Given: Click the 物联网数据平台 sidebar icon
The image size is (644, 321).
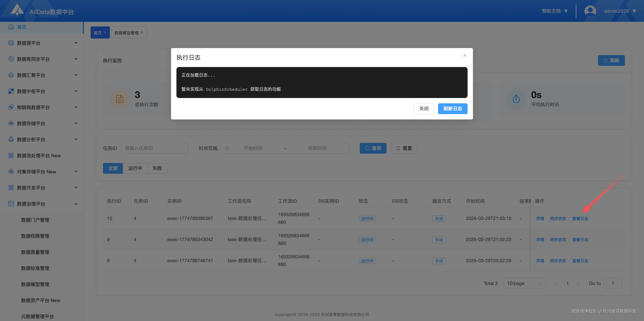Looking at the screenshot, I should [x=11, y=107].
